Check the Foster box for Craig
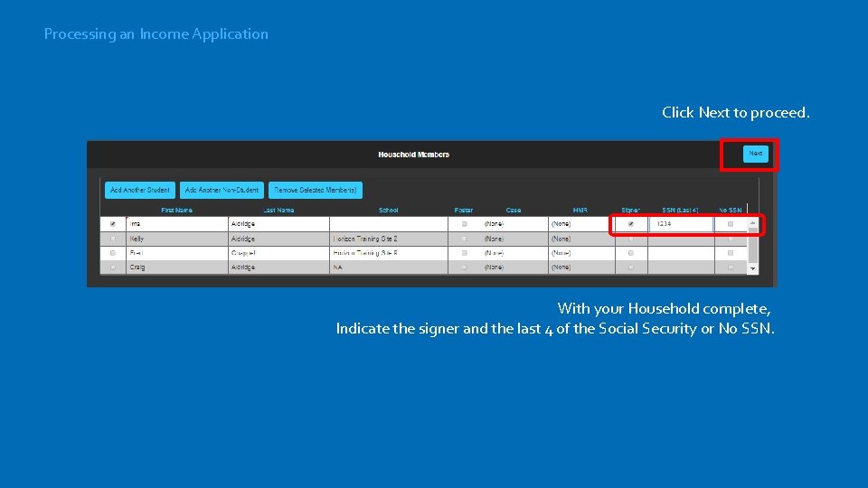Screen dimensions: 868x488 (x=465, y=267)
